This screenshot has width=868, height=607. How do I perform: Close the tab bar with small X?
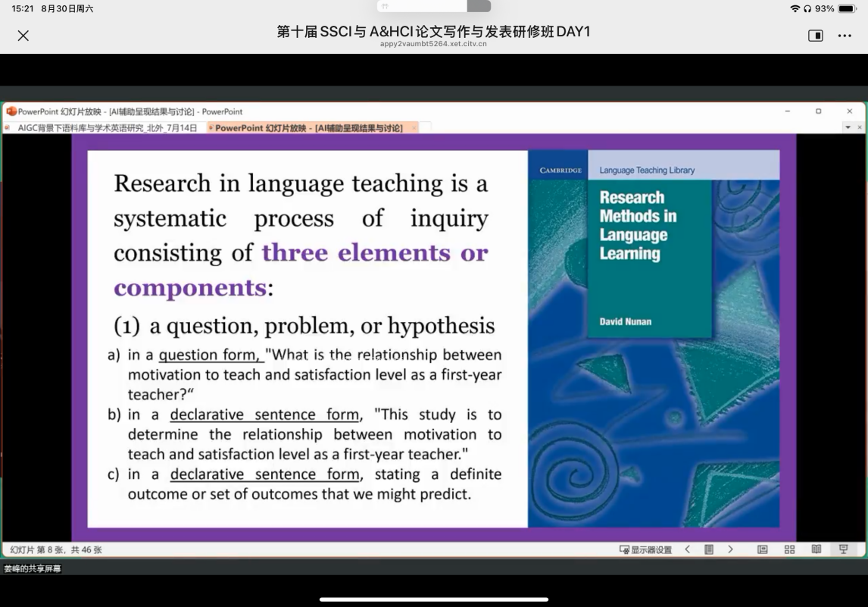(859, 128)
